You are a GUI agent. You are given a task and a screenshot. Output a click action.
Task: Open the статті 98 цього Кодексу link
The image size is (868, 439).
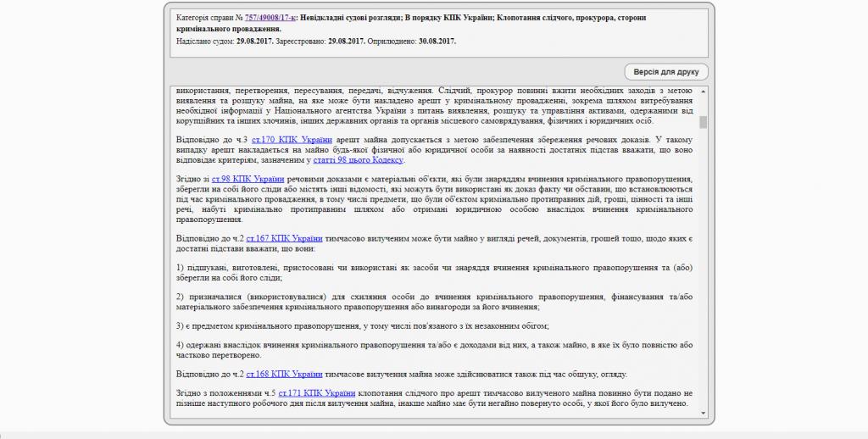359,160
